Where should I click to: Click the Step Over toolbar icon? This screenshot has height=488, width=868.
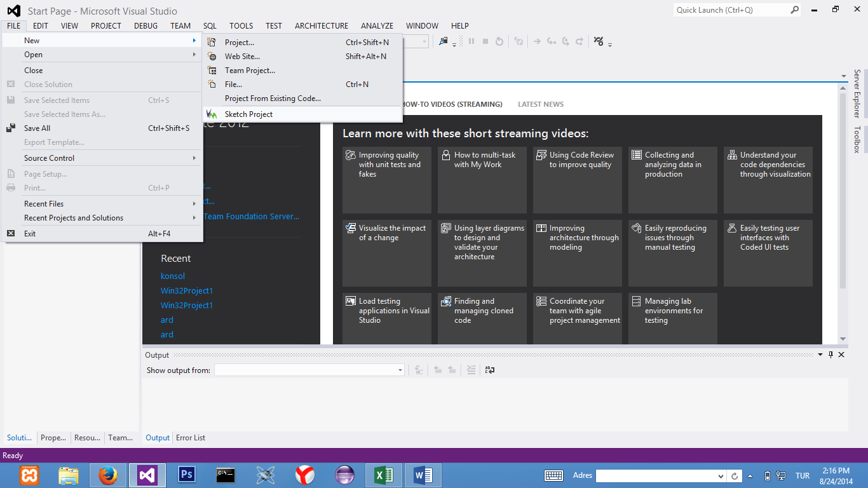(x=566, y=41)
